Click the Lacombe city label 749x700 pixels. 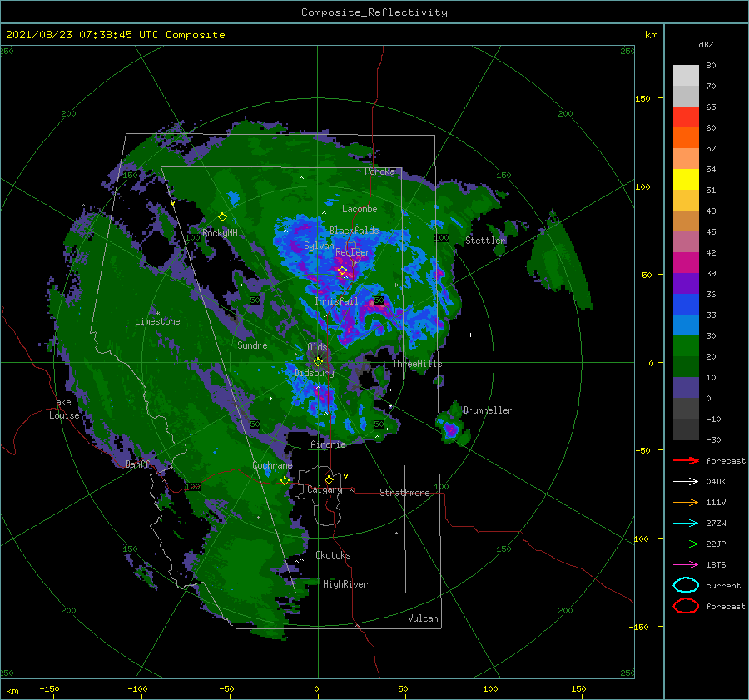click(360, 209)
